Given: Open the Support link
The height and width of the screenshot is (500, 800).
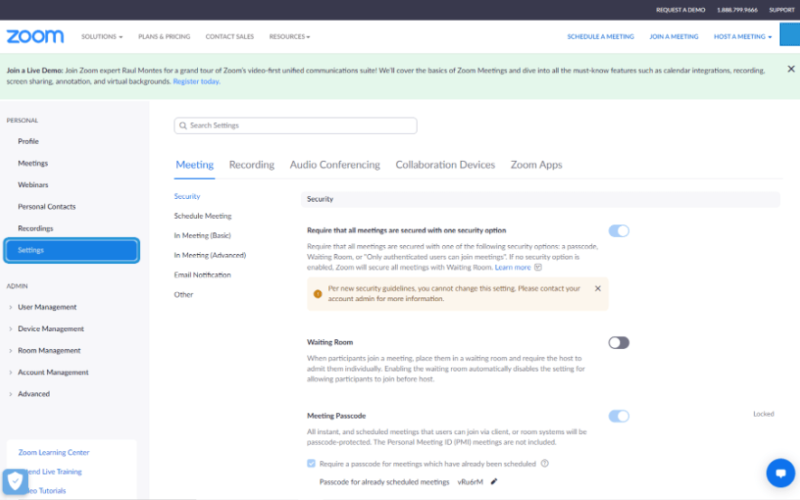Looking at the screenshot, I should click(782, 10).
